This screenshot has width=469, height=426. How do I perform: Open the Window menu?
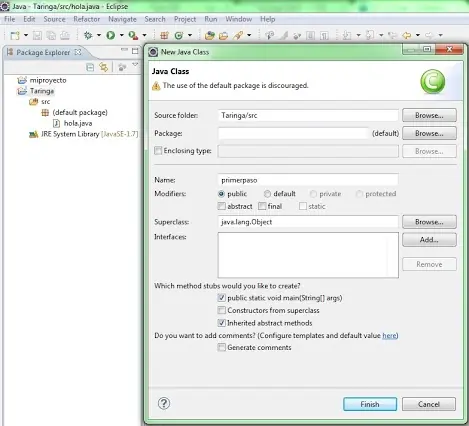239,19
